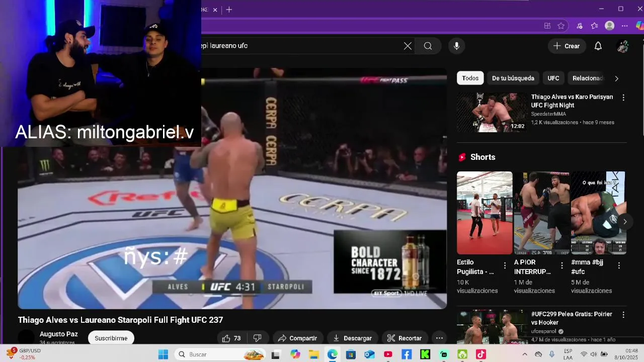Open Thiago Alves vs Karo Parisyan thumbnail
Screen dimensions: 644x362
(x=492, y=112)
